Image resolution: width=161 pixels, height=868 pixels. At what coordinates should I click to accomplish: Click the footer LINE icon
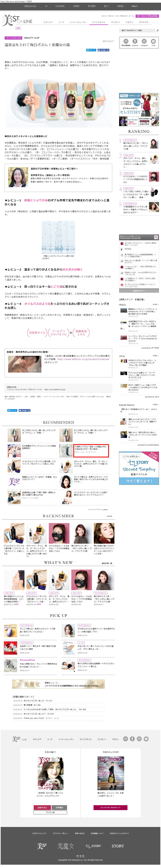[146, 739]
